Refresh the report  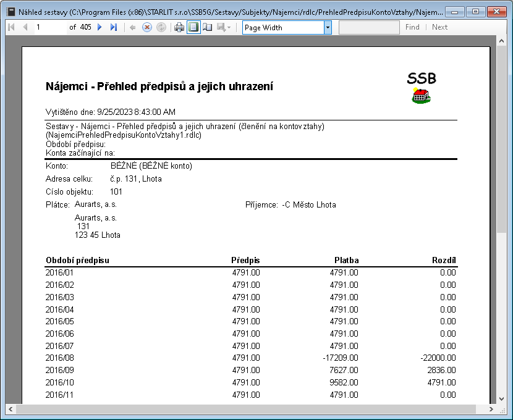[x=161, y=27]
